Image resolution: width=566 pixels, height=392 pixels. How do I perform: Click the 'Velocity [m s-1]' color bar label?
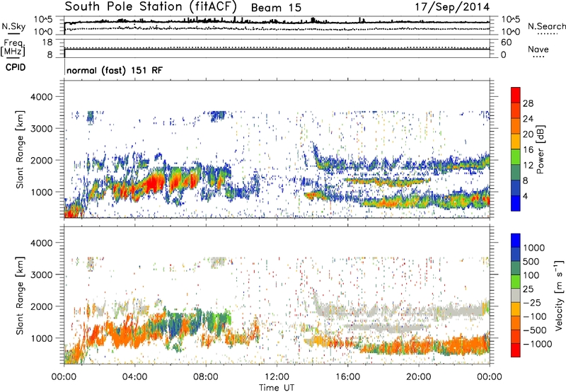(559, 295)
